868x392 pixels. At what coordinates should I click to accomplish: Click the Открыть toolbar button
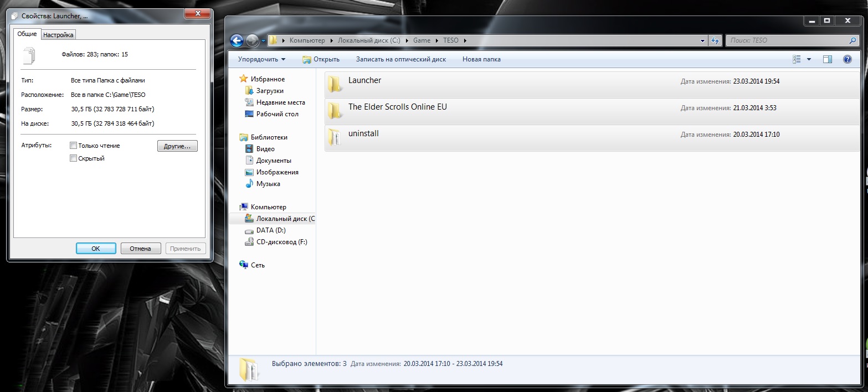[321, 59]
